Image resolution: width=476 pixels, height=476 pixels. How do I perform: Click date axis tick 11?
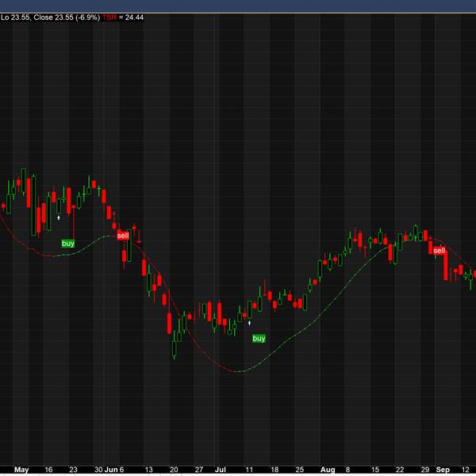tap(249, 470)
